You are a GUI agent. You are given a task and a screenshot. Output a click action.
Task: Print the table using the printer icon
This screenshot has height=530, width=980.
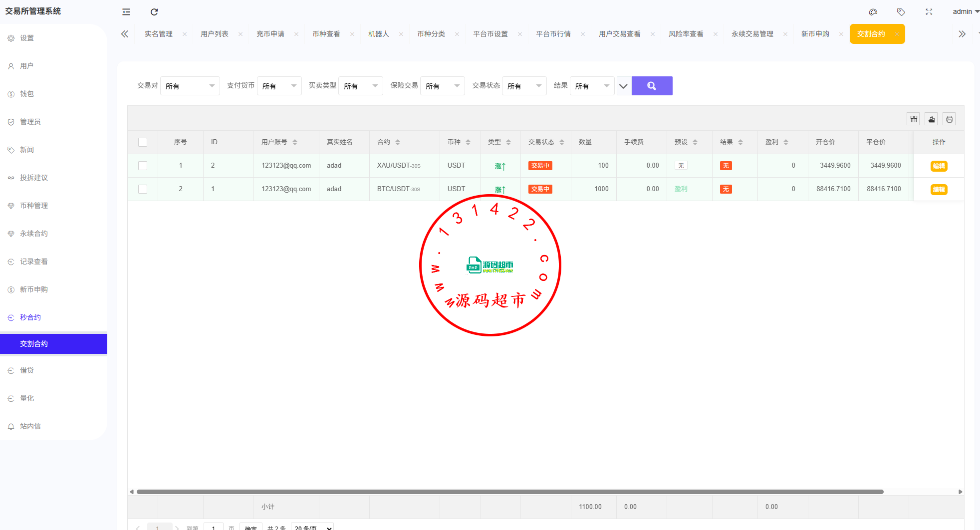(x=949, y=119)
